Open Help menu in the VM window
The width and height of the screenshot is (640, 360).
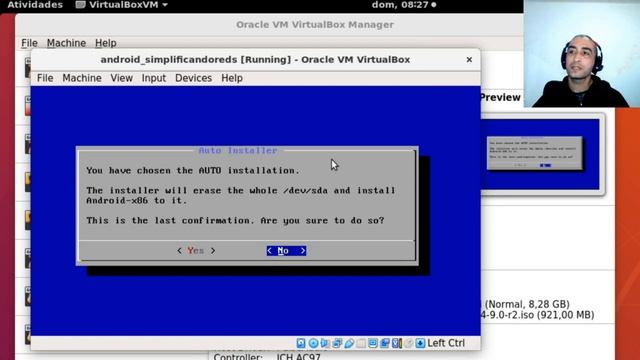232,78
